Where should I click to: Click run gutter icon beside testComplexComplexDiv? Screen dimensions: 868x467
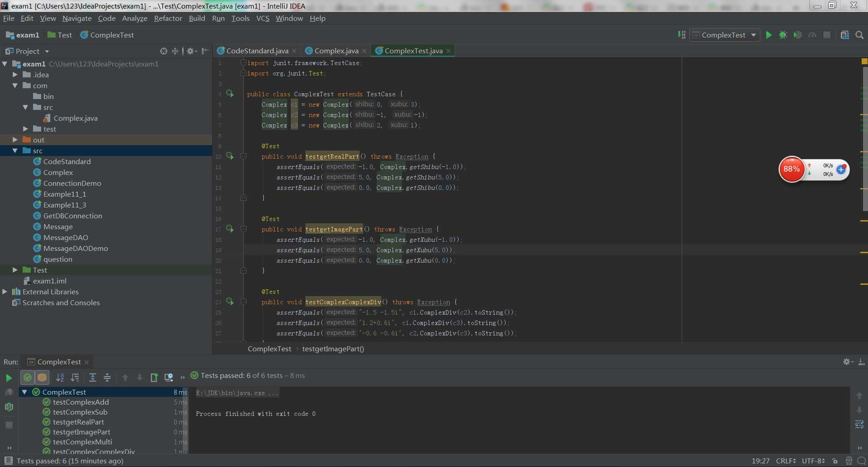pos(230,302)
